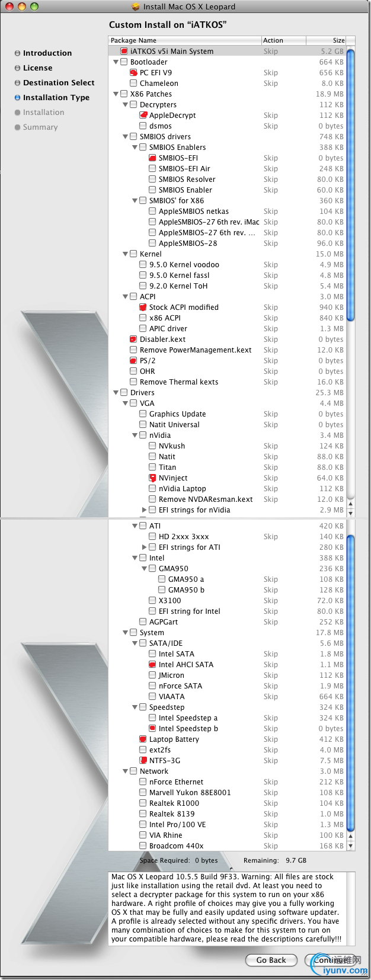Collapse the Kernel subgroup
The image size is (371, 980).
point(125,254)
